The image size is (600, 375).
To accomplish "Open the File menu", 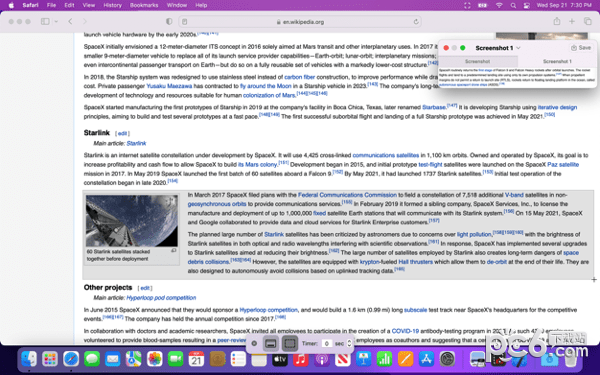I will click(51, 5).
